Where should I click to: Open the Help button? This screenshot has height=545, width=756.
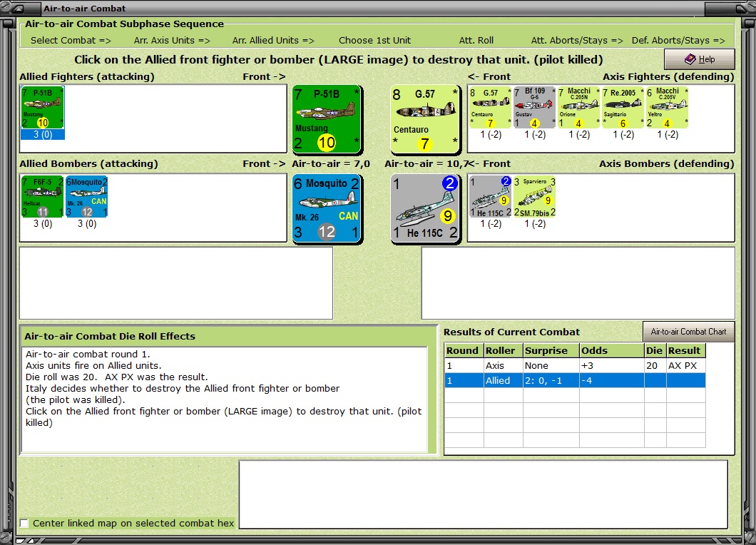point(700,59)
